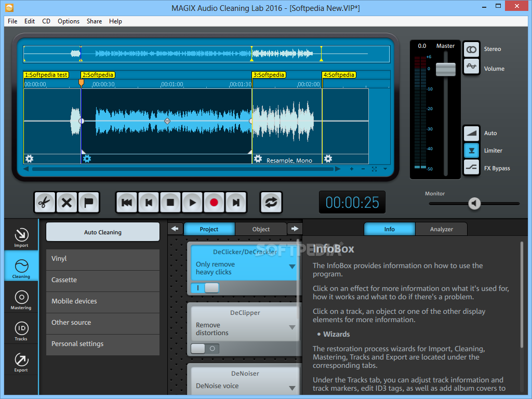Open the CD menu
The height and width of the screenshot is (399, 532).
tap(46, 21)
